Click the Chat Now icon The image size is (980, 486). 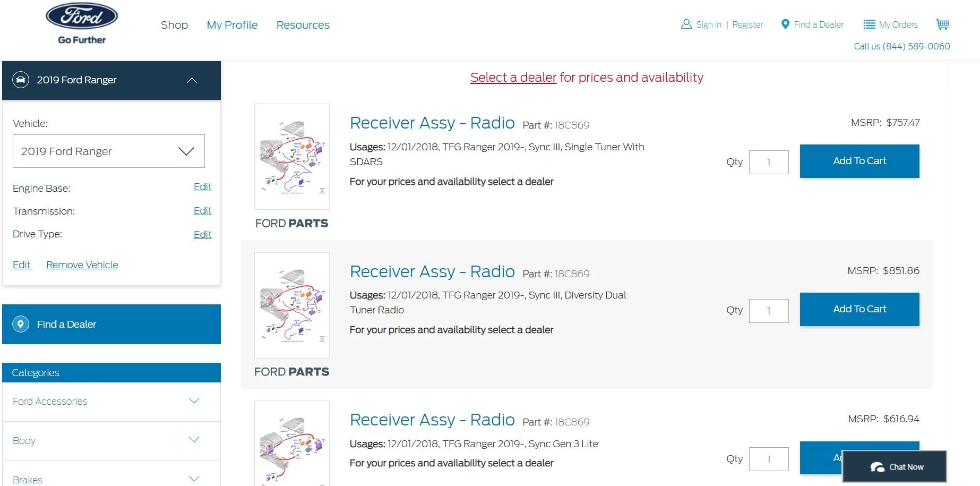[877, 467]
